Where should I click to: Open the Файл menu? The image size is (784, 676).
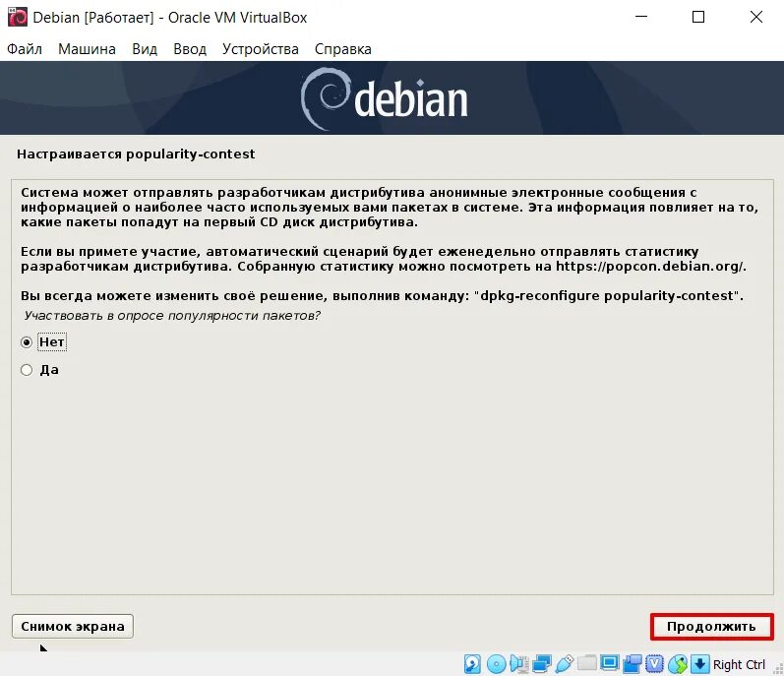(25, 49)
